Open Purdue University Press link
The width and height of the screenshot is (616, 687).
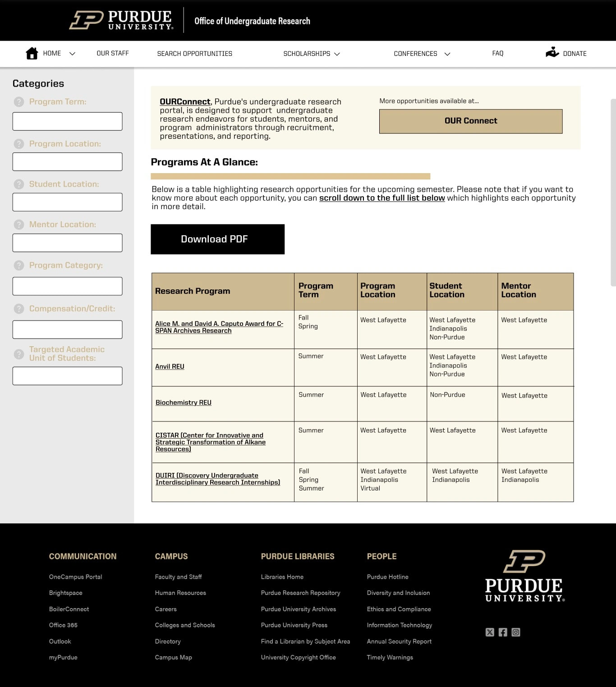[294, 625]
